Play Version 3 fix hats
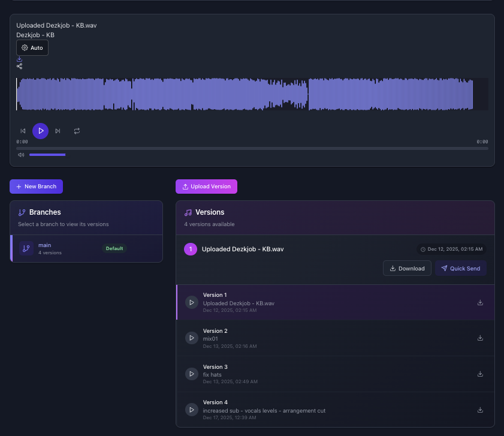The width and height of the screenshot is (504, 436). click(191, 374)
